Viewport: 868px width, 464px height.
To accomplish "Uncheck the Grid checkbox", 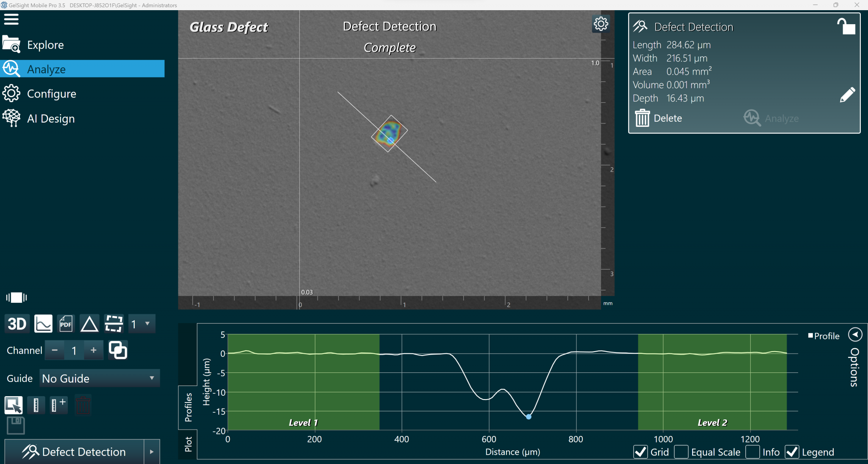I will (640, 452).
